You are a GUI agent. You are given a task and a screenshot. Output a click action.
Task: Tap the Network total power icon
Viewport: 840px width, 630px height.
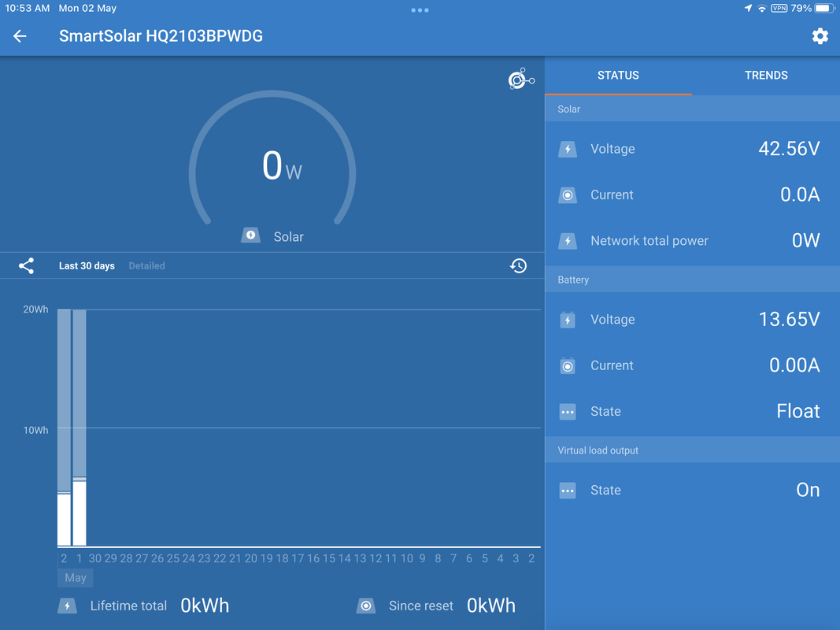click(x=568, y=241)
